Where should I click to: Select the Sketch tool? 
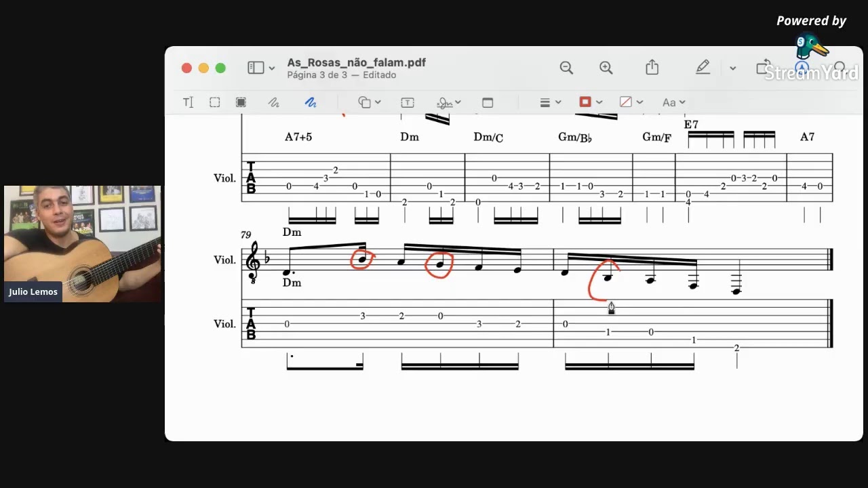(x=273, y=102)
